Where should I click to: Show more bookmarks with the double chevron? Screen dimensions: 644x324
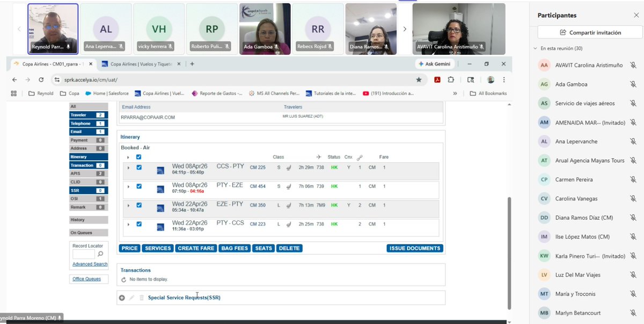click(x=455, y=93)
